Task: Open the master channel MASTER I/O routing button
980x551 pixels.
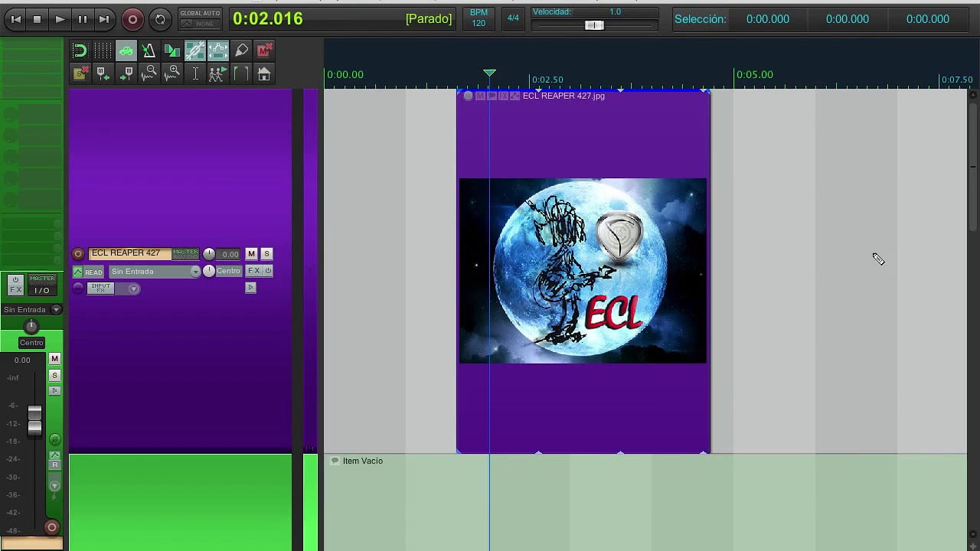Action: [42, 285]
